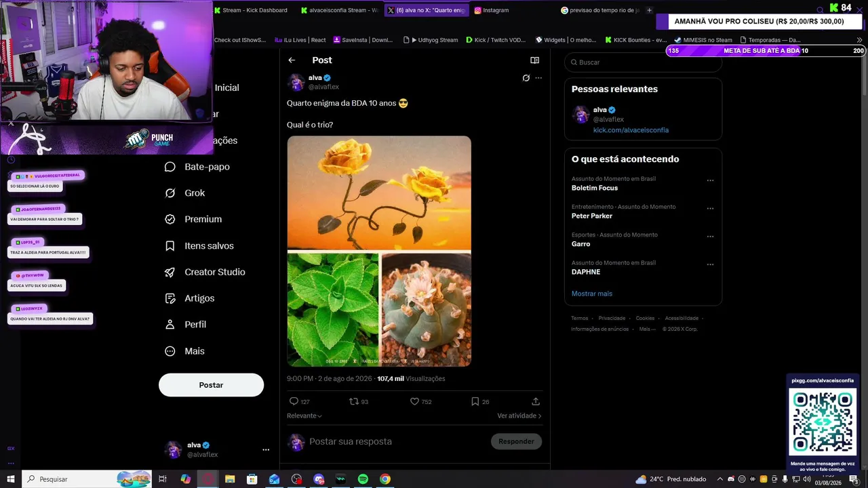Open a new browser tab
The height and width of the screenshot is (488, 868).
649,10
